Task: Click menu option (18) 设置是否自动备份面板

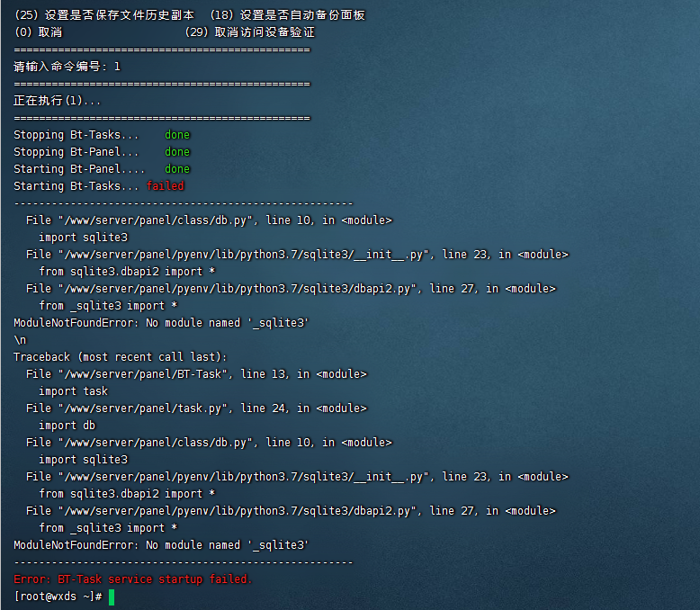Action: [x=288, y=15]
